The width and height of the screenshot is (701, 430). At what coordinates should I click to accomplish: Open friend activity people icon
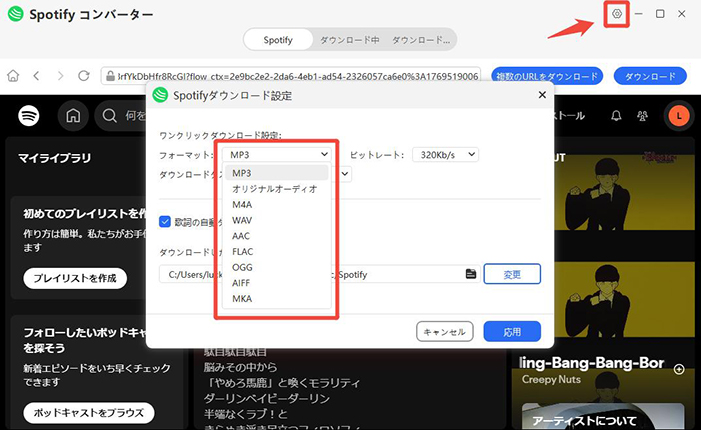click(642, 116)
